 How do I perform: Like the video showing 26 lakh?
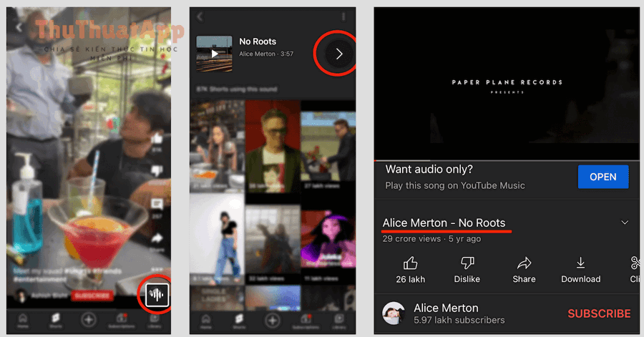pos(410,270)
